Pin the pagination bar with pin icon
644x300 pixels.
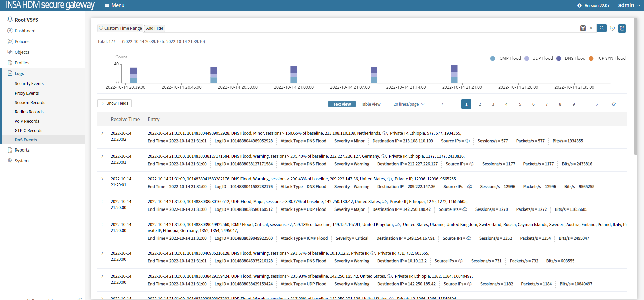(614, 104)
